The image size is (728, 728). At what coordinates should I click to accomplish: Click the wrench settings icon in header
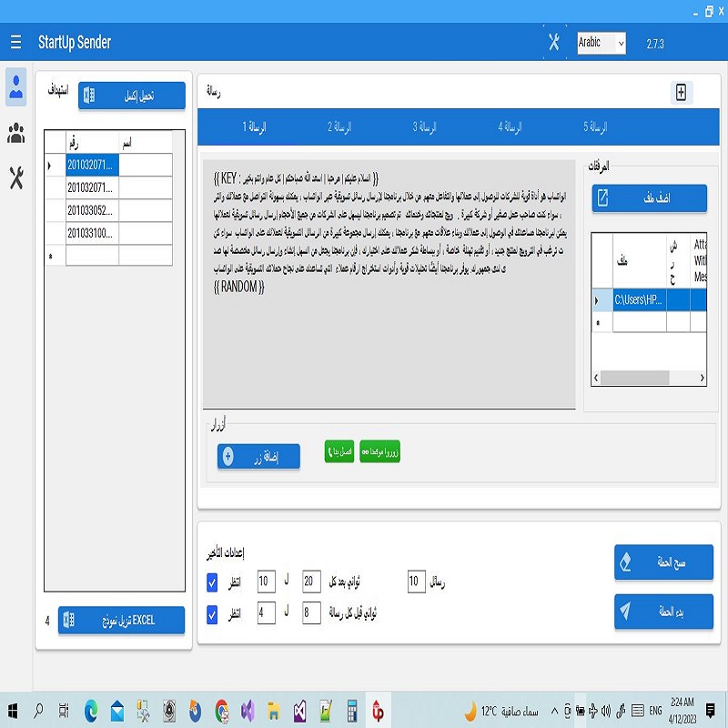554,43
